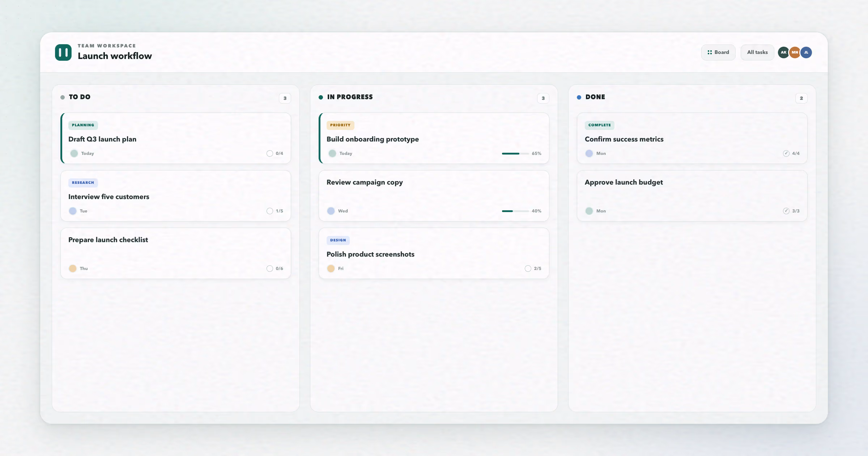The width and height of the screenshot is (868, 456).
Task: Click the Wed due date label
Action: click(x=343, y=211)
